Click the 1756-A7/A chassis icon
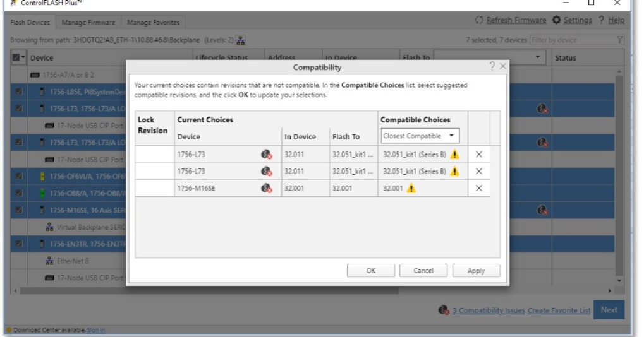 [x=35, y=75]
